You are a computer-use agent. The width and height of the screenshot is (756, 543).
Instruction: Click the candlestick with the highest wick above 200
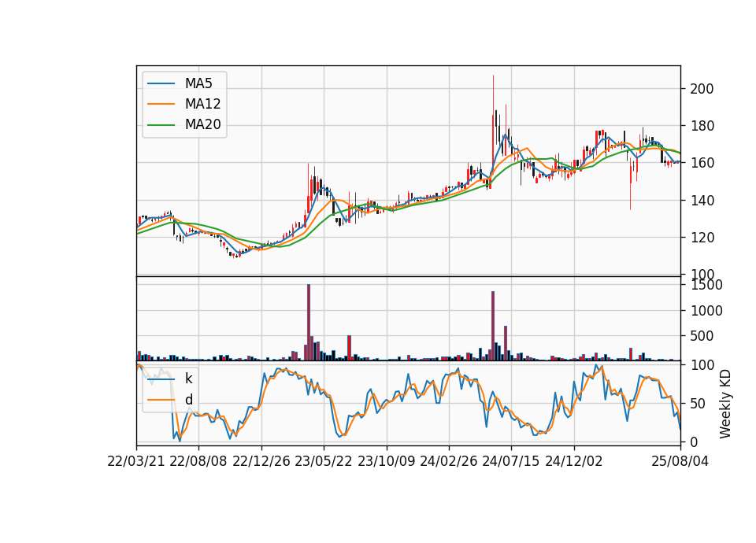point(493,125)
